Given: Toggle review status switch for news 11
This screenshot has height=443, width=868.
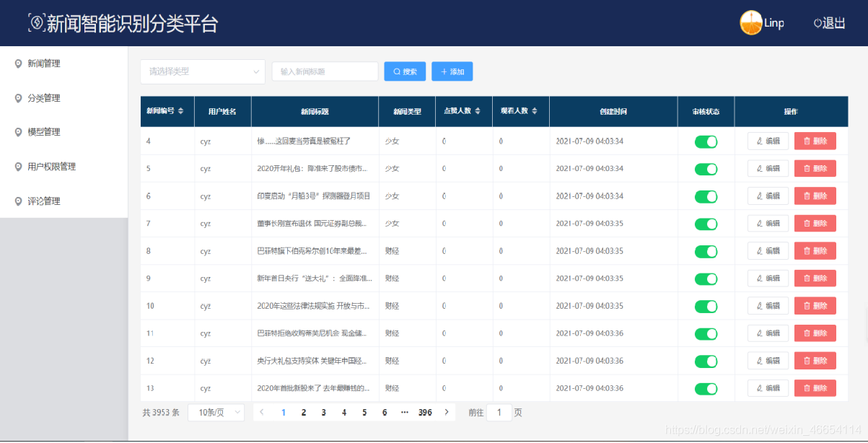Looking at the screenshot, I should 706,334.
